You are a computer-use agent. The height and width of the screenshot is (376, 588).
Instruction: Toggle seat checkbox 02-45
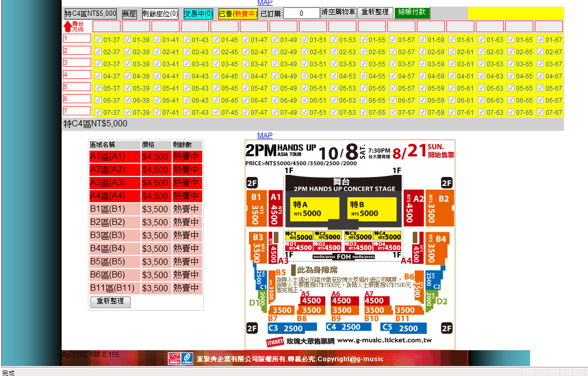[216, 52]
